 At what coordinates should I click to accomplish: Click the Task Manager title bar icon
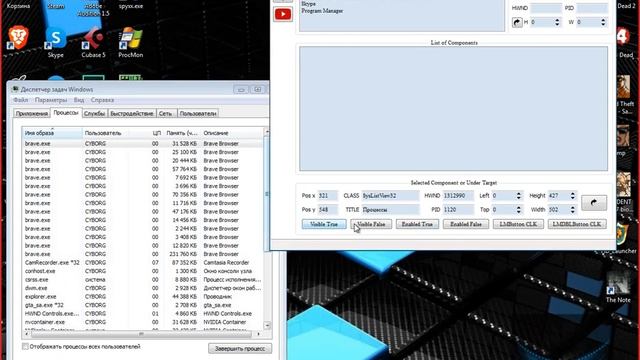point(15,89)
